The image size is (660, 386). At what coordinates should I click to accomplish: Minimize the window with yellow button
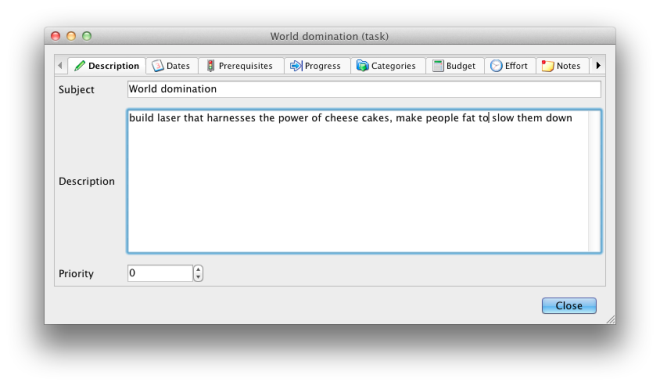[71, 36]
